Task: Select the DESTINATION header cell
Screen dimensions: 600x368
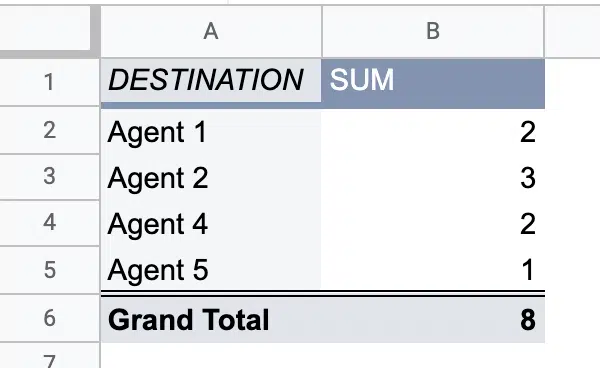Action: [x=211, y=81]
